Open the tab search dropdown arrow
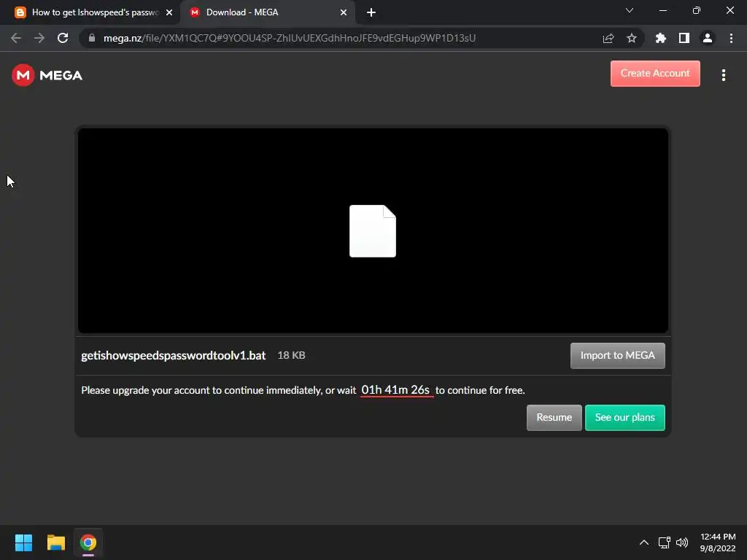Viewport: 747px width, 560px height. click(x=630, y=10)
